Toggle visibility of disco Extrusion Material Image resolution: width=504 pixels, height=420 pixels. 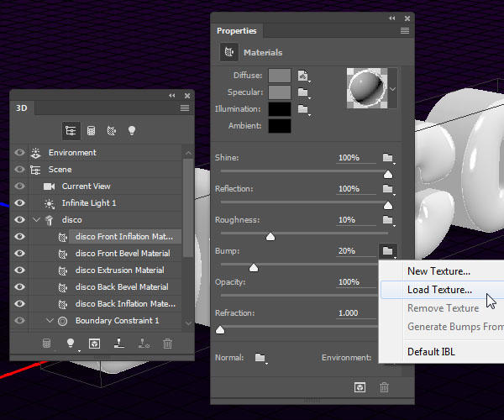[x=19, y=270]
